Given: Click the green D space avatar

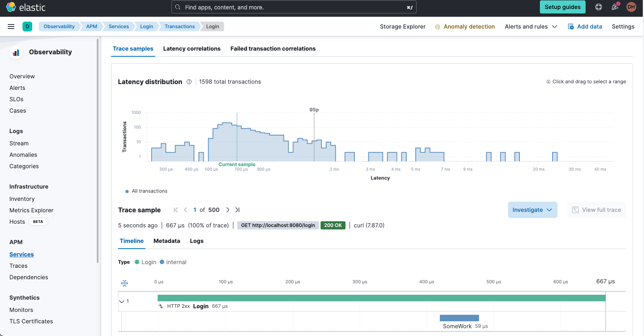Looking at the screenshot, I should tap(27, 27).
